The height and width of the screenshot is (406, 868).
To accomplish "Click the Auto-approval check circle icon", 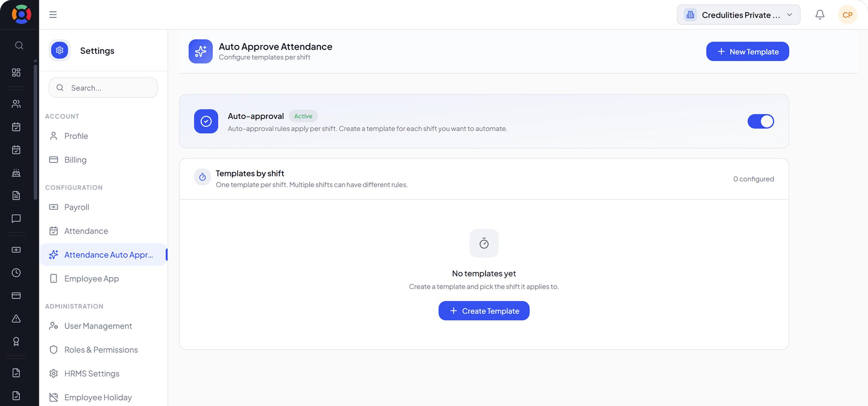I will (x=206, y=121).
